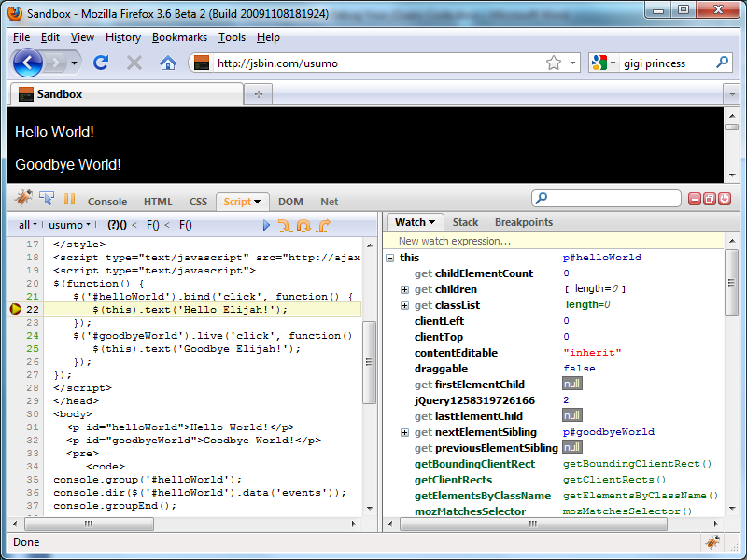Switch to the Net panel
The image size is (747, 560).
point(330,202)
